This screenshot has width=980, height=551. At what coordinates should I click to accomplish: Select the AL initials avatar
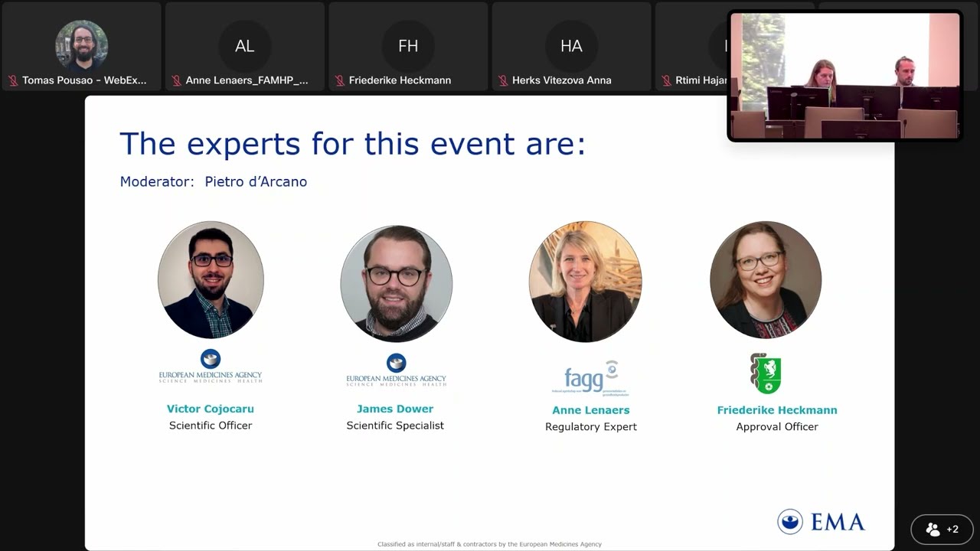point(245,46)
